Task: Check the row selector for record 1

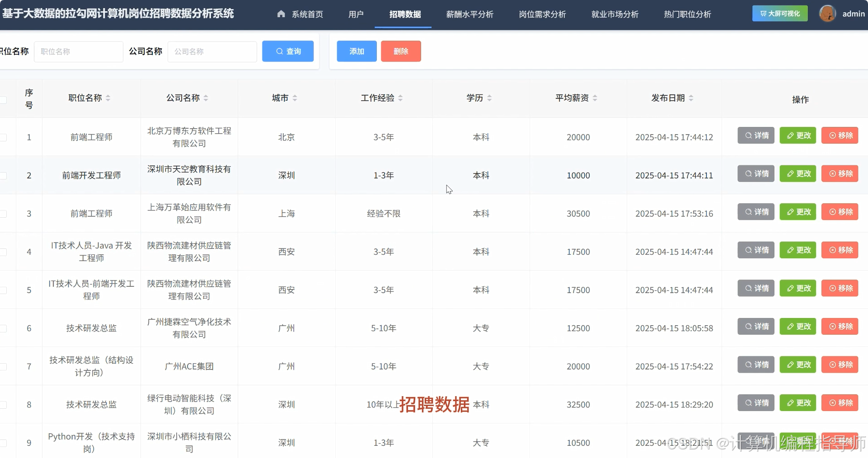Action: [4, 137]
